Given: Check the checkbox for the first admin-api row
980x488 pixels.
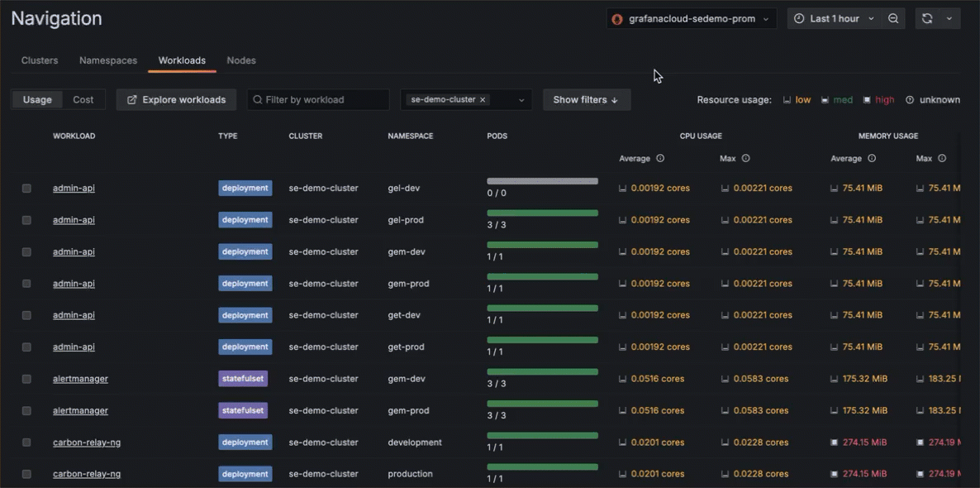Looking at the screenshot, I should 26,188.
